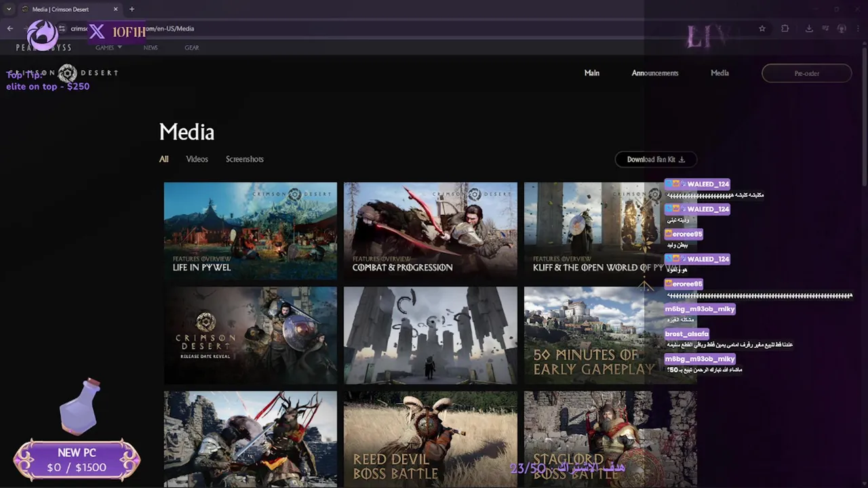Click the page vertical scrollbar
868x488 pixels.
coord(864,115)
